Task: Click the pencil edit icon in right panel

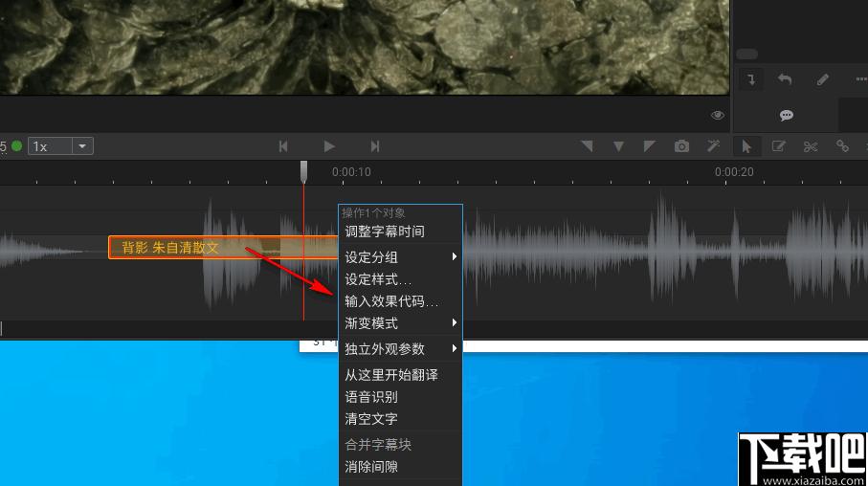Action: (823, 79)
